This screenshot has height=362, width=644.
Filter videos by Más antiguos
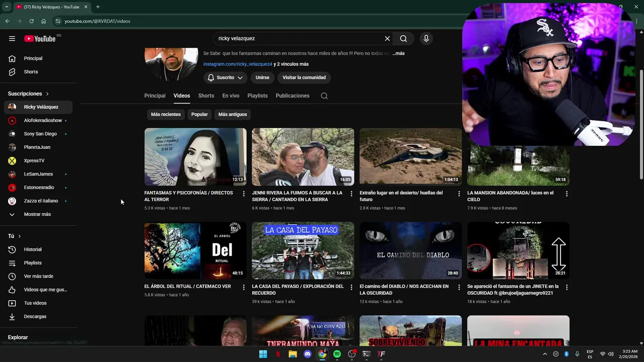pyautogui.click(x=232, y=115)
